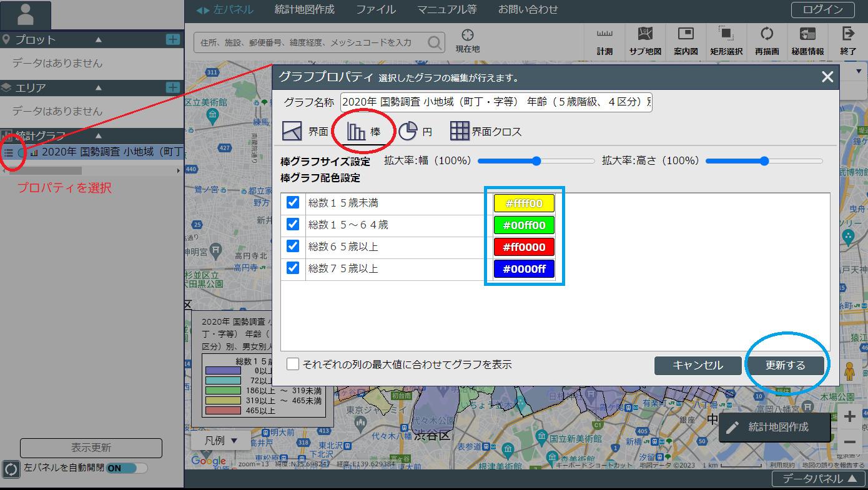The height and width of the screenshot is (490, 868).
Task: Enable それぞれの列の最大値に合わせてグラフを表示 checkbox
Action: [x=293, y=364]
